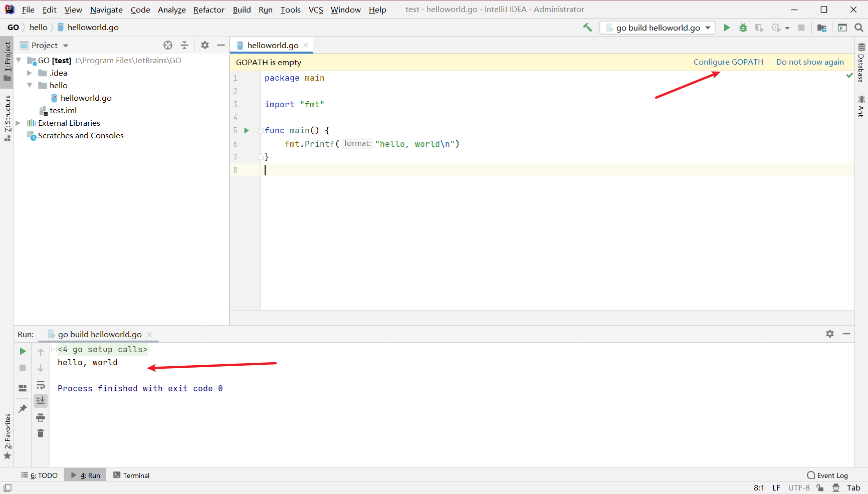Screen dimensions: 868x494
Task: Open Project Structure icon in toolbar
Action: pos(822,28)
